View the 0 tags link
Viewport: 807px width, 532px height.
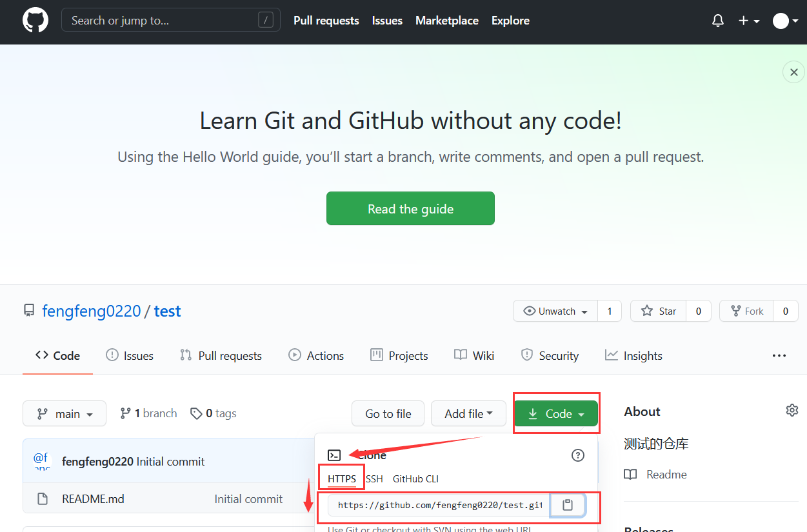[x=214, y=413]
